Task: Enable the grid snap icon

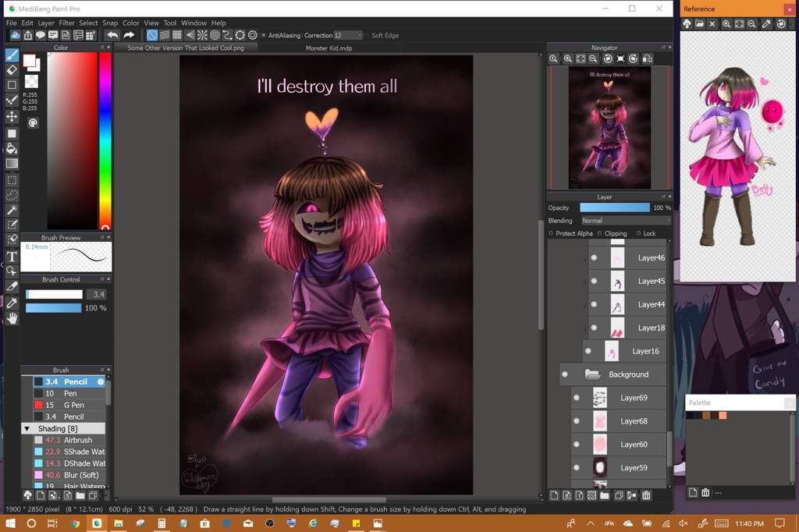Action: 177,35
